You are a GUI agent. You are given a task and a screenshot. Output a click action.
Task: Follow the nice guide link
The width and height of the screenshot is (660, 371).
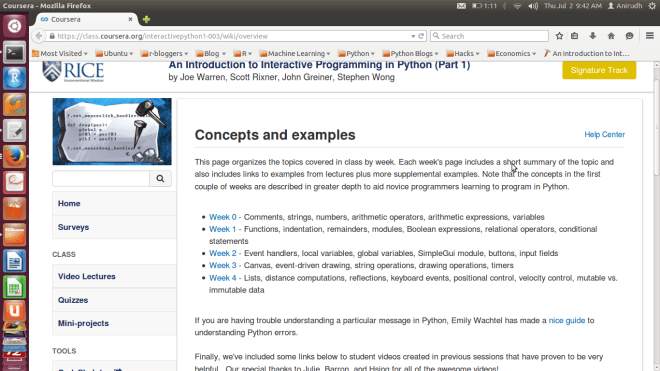(x=567, y=320)
